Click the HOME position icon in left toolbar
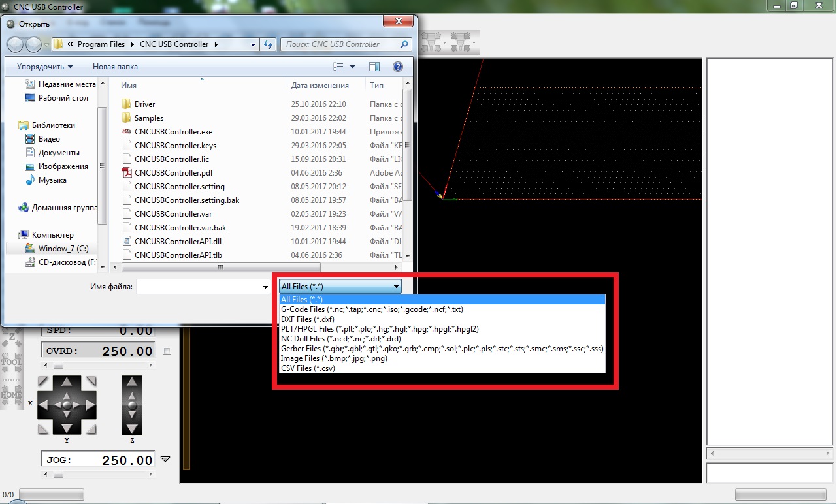This screenshot has height=504, width=837. [11, 394]
